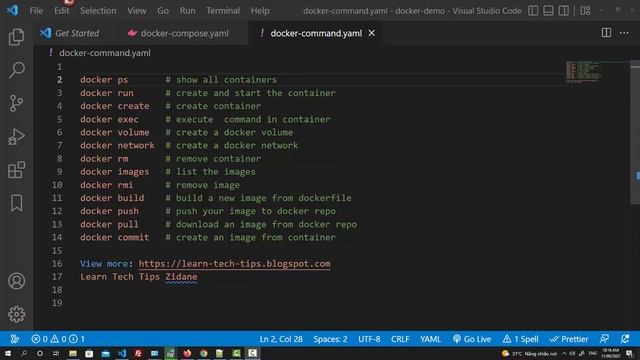The width and height of the screenshot is (640, 360).
Task: Open File Explorer from the taskbar
Action: [x=73, y=353]
